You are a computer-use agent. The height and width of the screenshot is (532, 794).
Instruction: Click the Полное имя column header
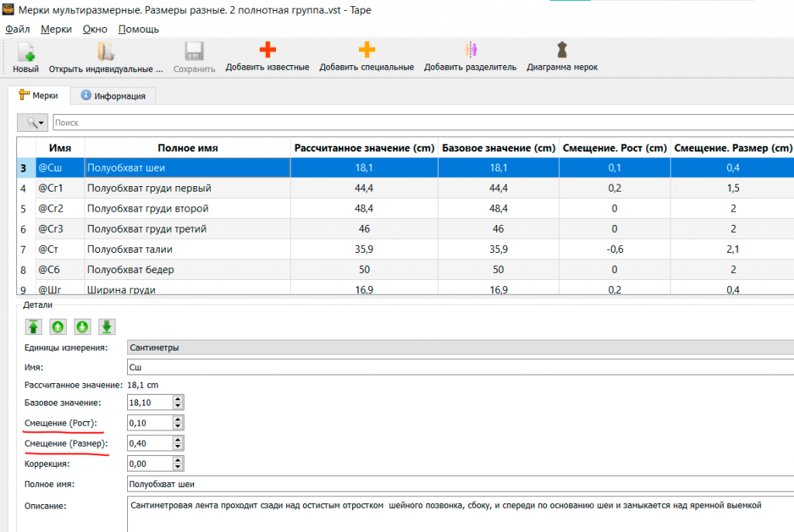tap(187, 147)
